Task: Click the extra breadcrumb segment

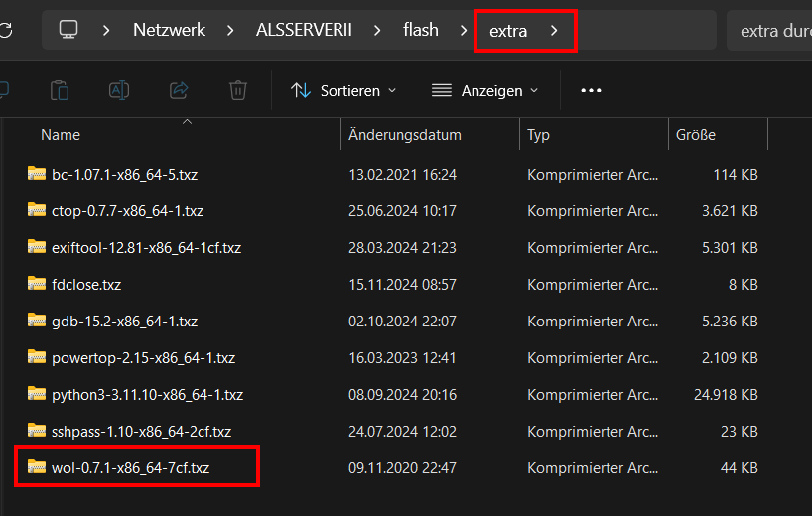Action: click(x=508, y=31)
